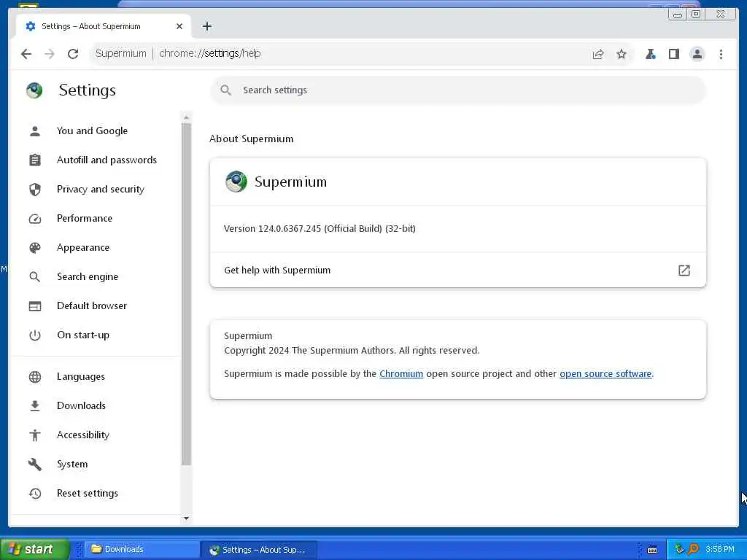Click the speedometer icon for Performance
The image size is (747, 560).
point(35,219)
